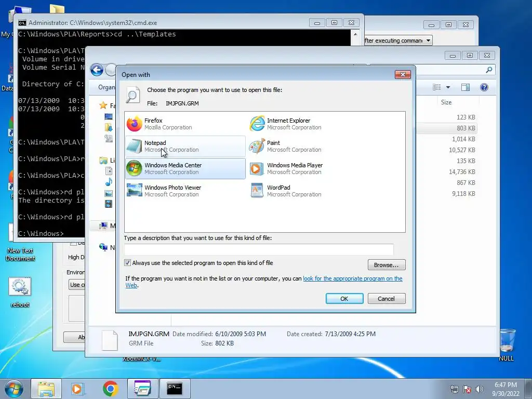Viewport: 532px width, 399px height.
Task: Click the volume speaker tray icon
Action: coord(479,389)
